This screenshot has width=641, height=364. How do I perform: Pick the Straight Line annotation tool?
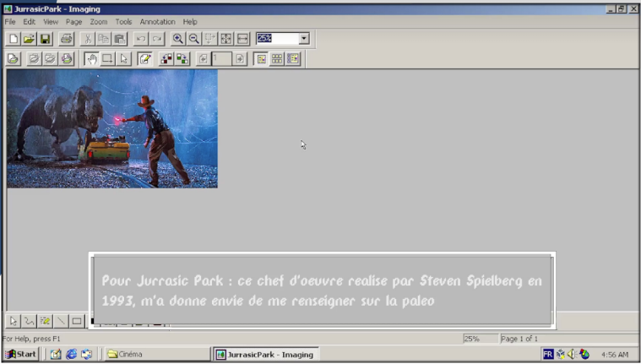61,322
